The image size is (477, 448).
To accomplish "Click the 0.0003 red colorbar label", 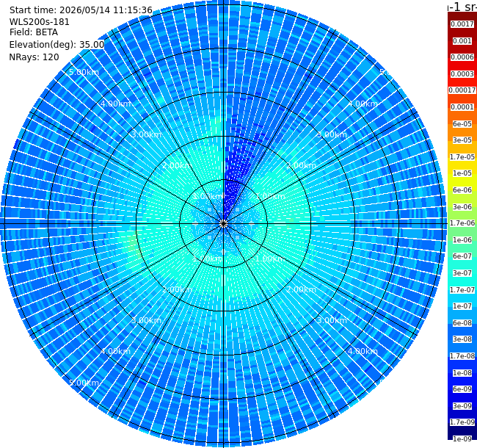I will (462, 74).
